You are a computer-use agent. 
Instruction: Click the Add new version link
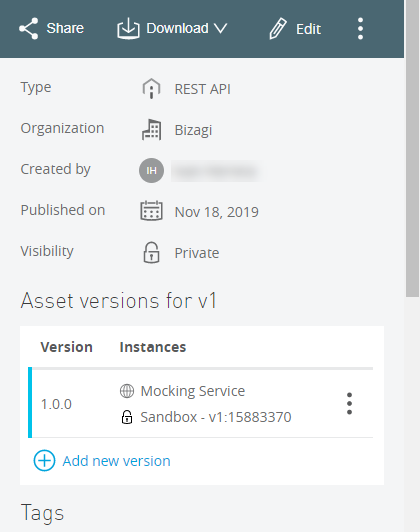click(x=116, y=461)
